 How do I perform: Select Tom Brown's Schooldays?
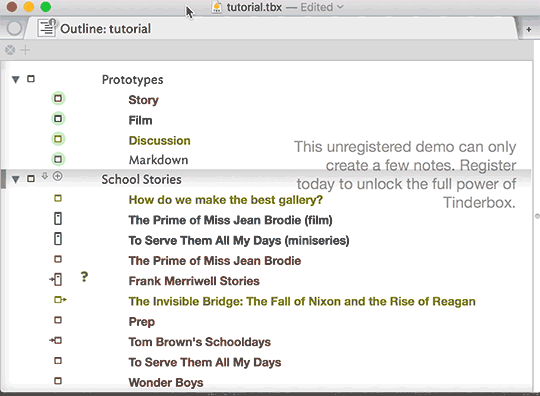coord(200,342)
